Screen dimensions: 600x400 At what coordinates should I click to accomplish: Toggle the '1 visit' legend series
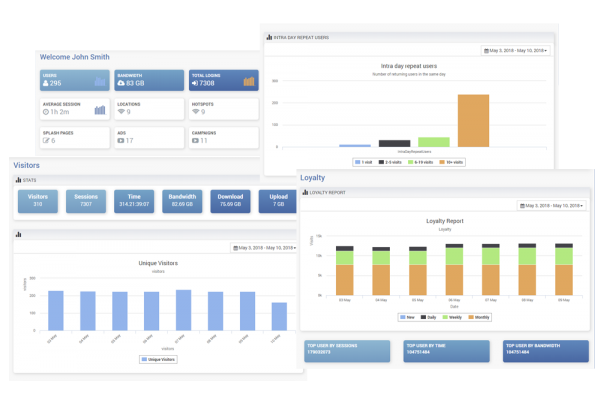click(363, 161)
